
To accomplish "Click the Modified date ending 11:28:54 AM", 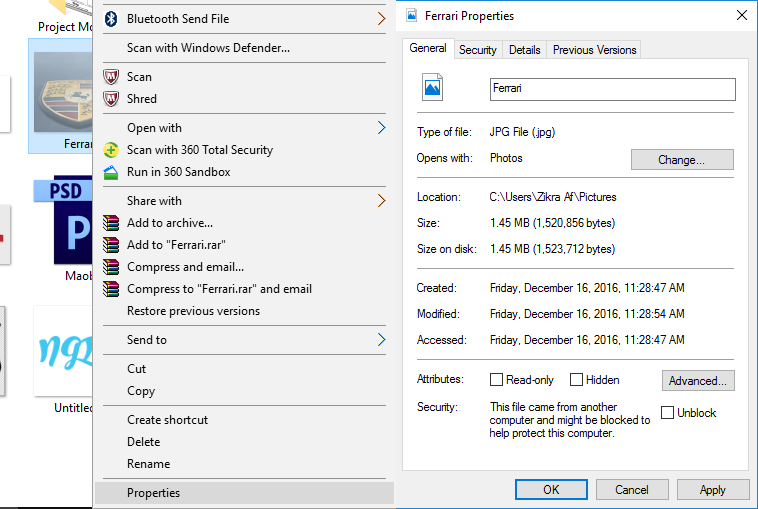I will (x=587, y=314).
